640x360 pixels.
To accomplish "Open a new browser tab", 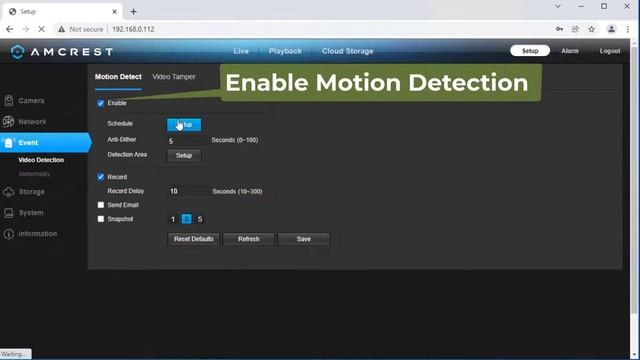I will pyautogui.click(x=133, y=12).
